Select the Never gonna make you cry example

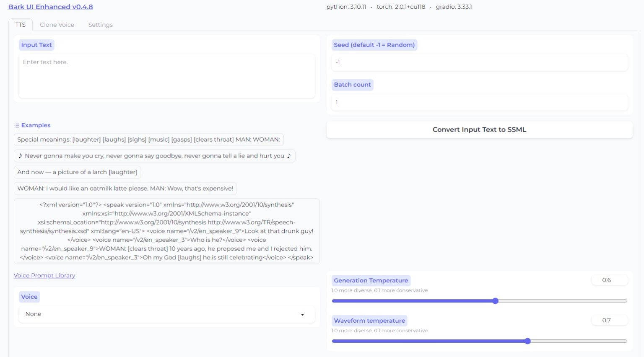click(154, 156)
